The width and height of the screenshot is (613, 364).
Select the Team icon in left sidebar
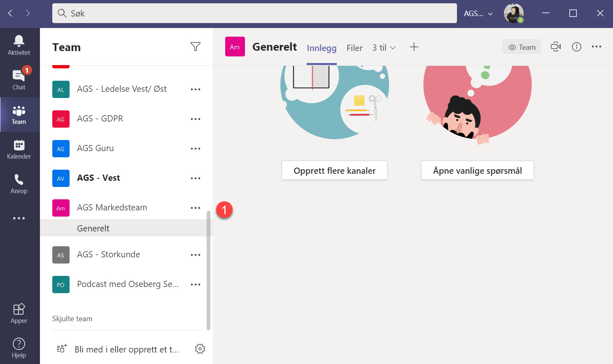[19, 114]
